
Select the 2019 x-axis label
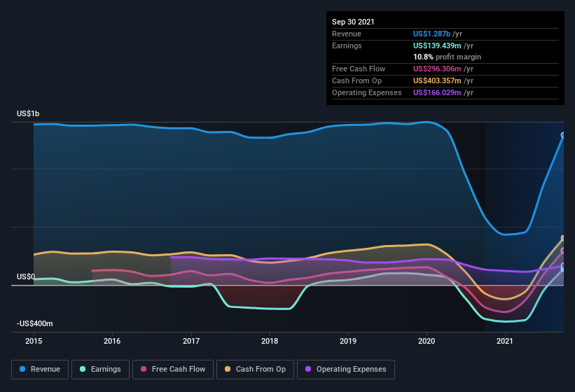tap(348, 341)
